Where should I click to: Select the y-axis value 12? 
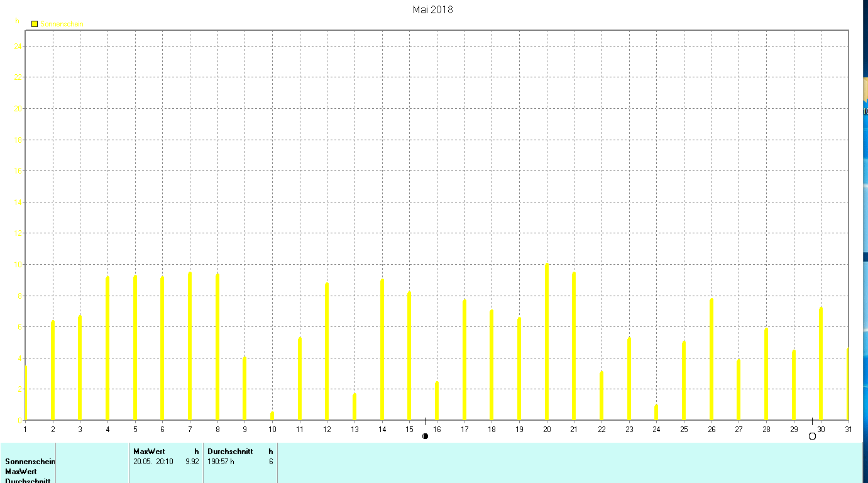click(x=19, y=233)
